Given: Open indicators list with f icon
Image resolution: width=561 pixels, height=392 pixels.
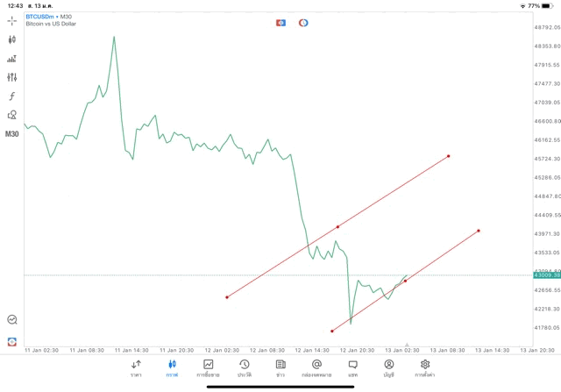Looking at the screenshot, I should pos(12,96).
